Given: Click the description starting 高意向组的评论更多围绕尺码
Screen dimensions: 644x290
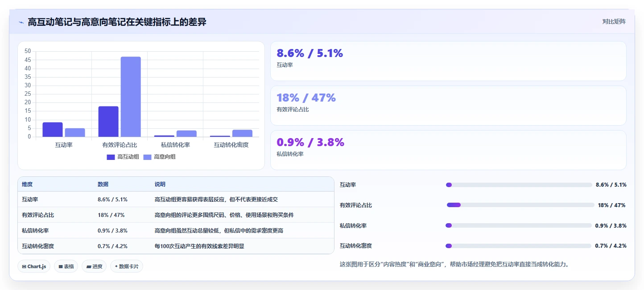Looking at the screenshot, I should 224,215.
